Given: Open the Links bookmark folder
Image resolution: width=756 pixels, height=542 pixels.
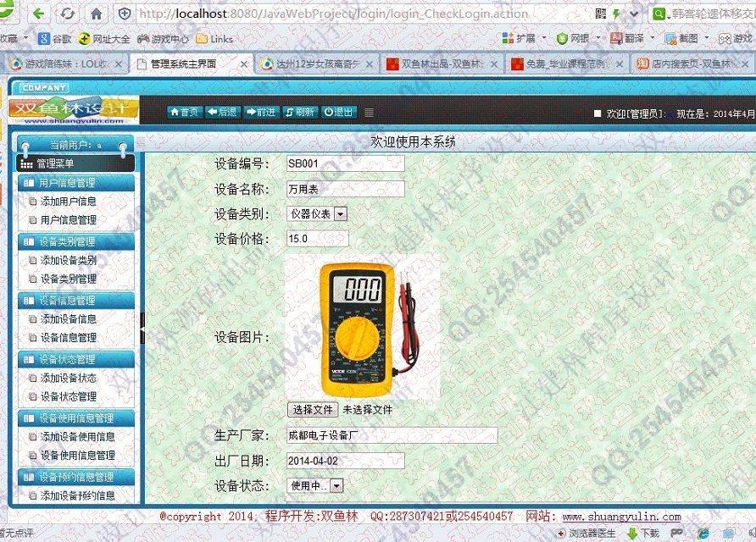Looking at the screenshot, I should (x=214, y=39).
